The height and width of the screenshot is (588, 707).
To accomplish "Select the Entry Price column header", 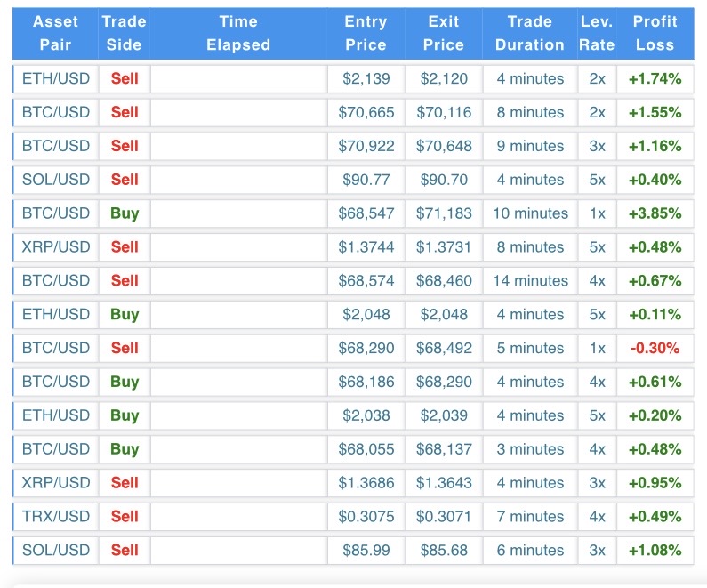I will (366, 33).
